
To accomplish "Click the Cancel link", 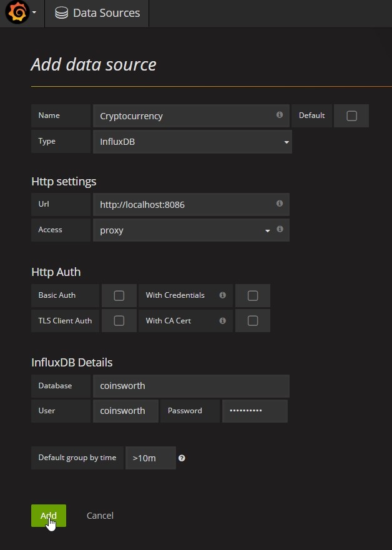I will click(x=100, y=516).
